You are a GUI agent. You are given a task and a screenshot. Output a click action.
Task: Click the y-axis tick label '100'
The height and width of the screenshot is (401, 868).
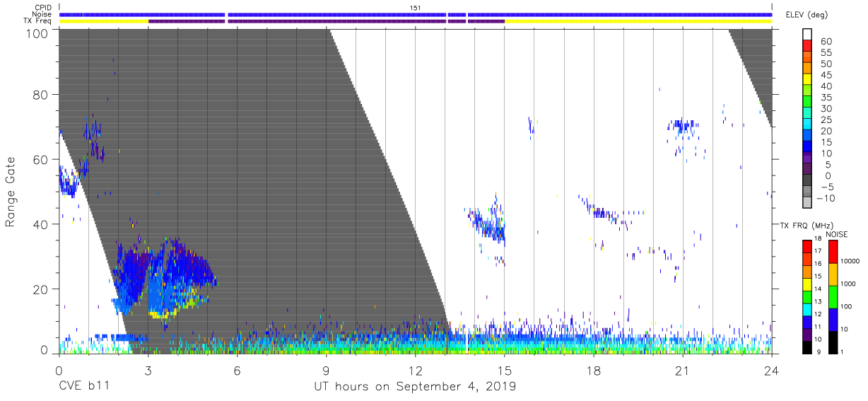coord(36,33)
